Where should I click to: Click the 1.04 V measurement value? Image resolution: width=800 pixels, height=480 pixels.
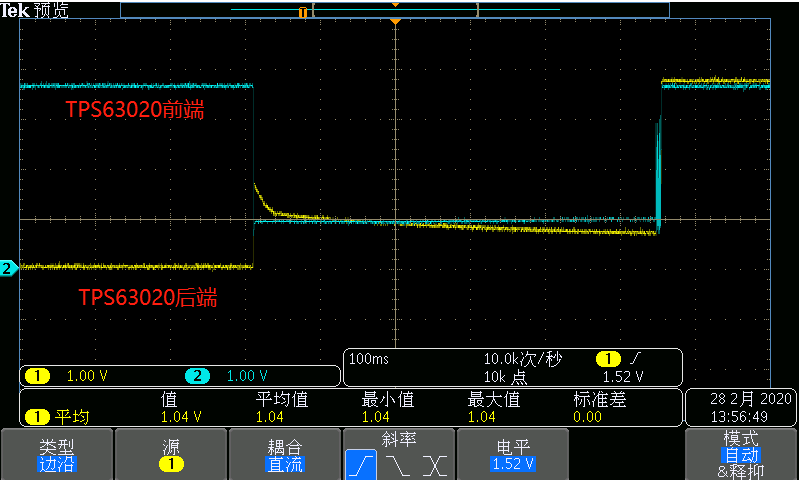[181, 417]
